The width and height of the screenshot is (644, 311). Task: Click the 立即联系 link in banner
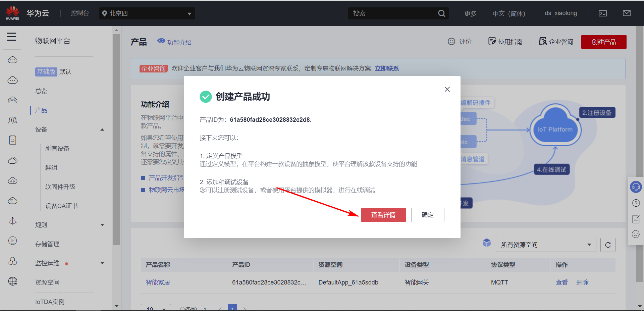coord(387,68)
